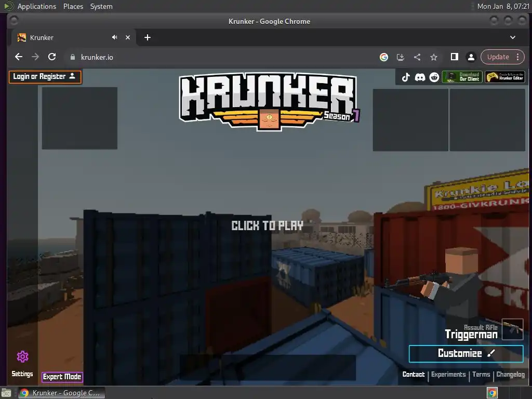This screenshot has width=532, height=399.
Task: Close the Krunker browser tab
Action: (128, 37)
